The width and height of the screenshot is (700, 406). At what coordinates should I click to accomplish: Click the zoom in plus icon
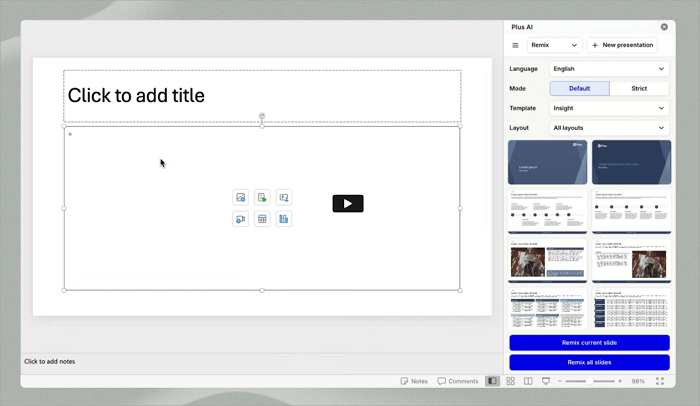(620, 381)
